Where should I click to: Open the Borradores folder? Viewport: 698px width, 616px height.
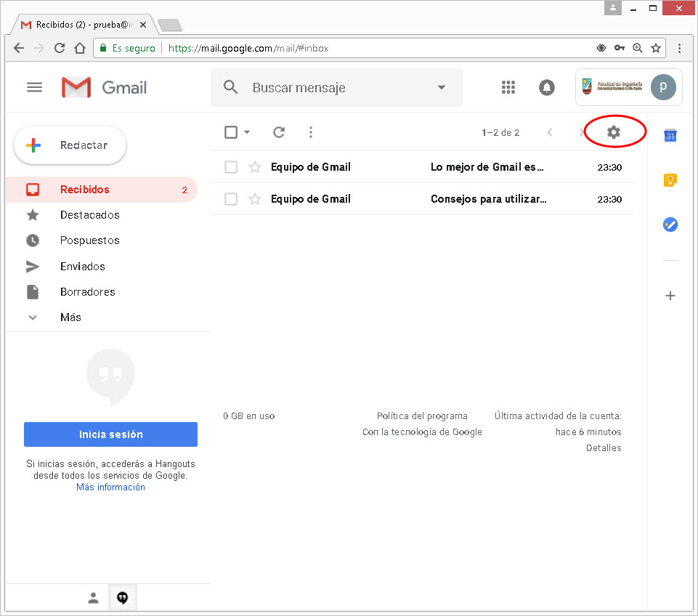pyautogui.click(x=87, y=292)
